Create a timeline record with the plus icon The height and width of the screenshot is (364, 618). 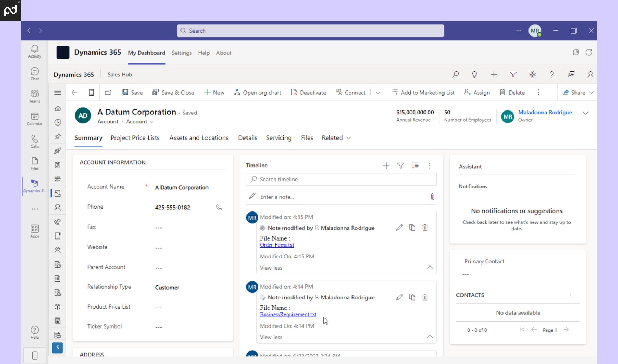click(x=386, y=166)
